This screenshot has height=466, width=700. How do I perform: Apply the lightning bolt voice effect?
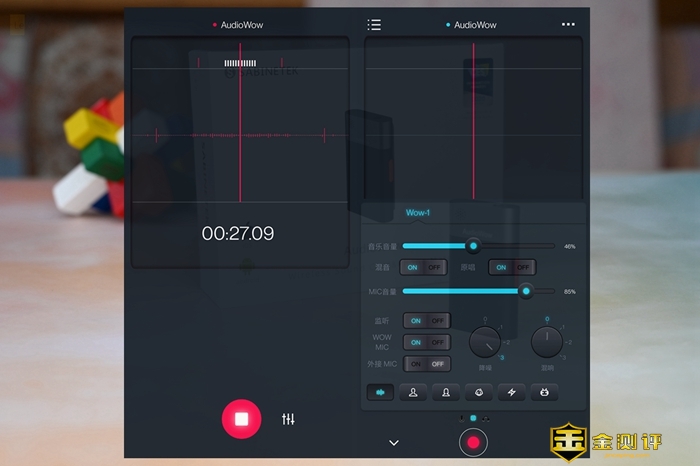click(x=512, y=393)
